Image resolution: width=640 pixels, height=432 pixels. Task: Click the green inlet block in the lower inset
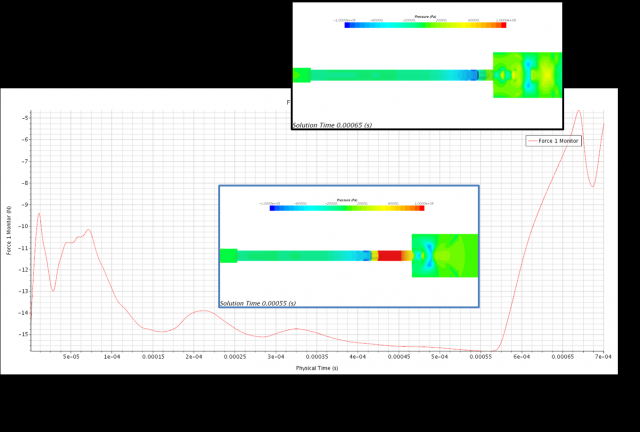click(228, 256)
